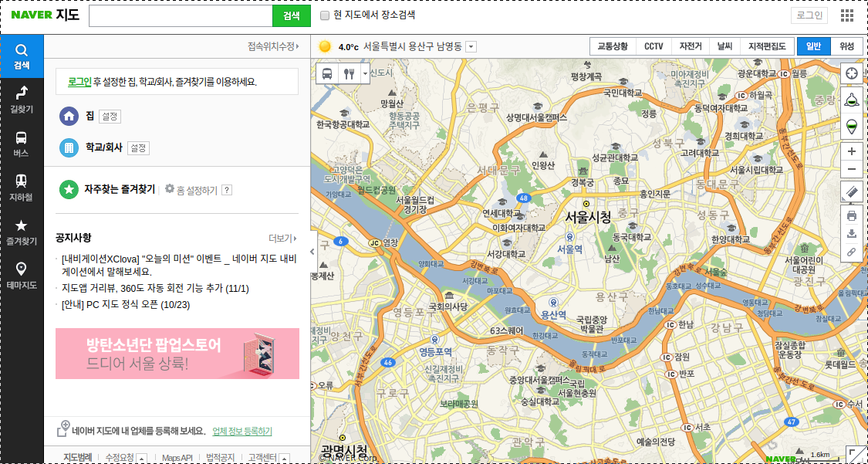Collapse the left search panel
Viewport: 868px width, 464px height.
click(312, 251)
